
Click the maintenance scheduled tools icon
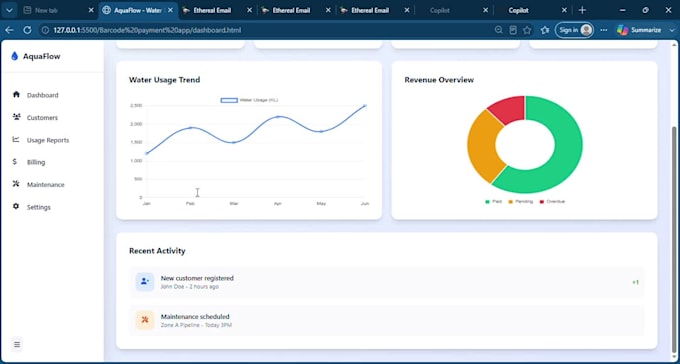click(x=145, y=320)
